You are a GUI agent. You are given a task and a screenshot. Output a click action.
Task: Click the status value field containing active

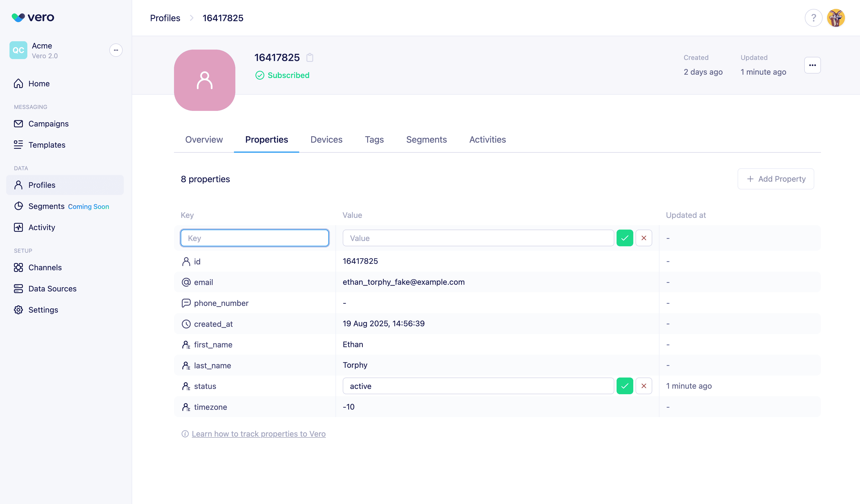click(x=478, y=386)
